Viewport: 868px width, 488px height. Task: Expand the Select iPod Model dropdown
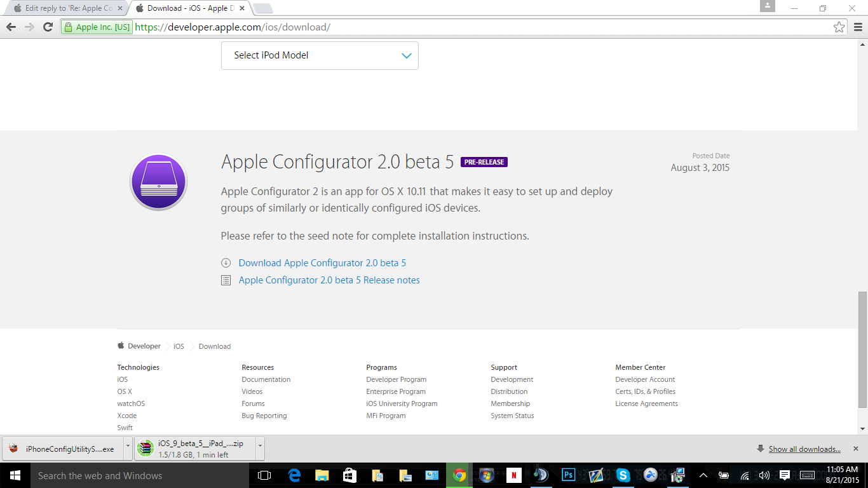click(x=320, y=55)
